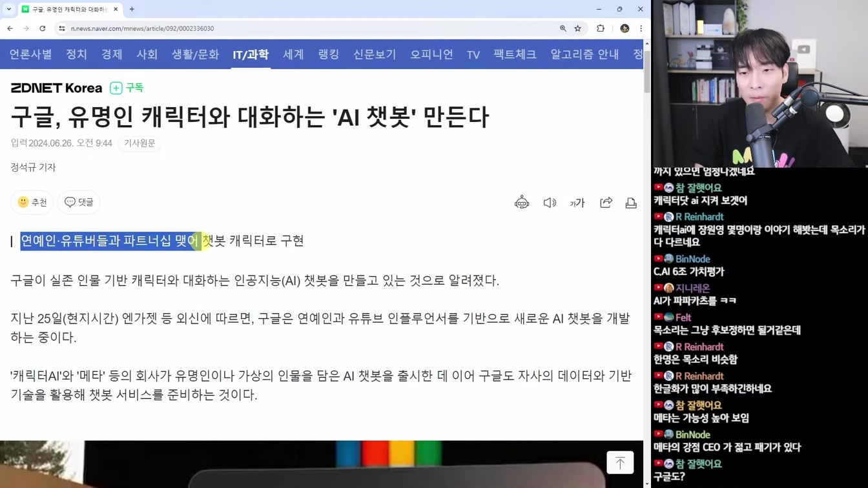This screenshot has height=488, width=868.
Task: Open a new browser tab
Action: pyautogui.click(x=132, y=9)
